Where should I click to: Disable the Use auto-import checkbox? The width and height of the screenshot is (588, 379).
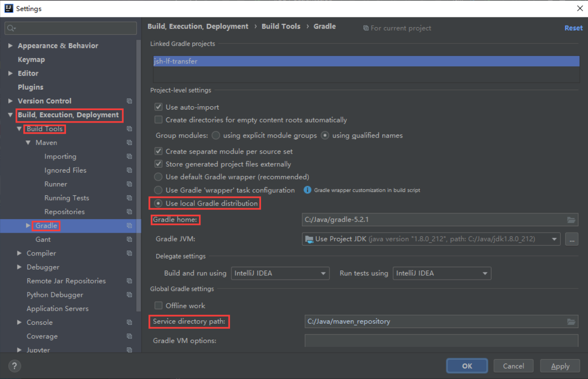(x=158, y=107)
